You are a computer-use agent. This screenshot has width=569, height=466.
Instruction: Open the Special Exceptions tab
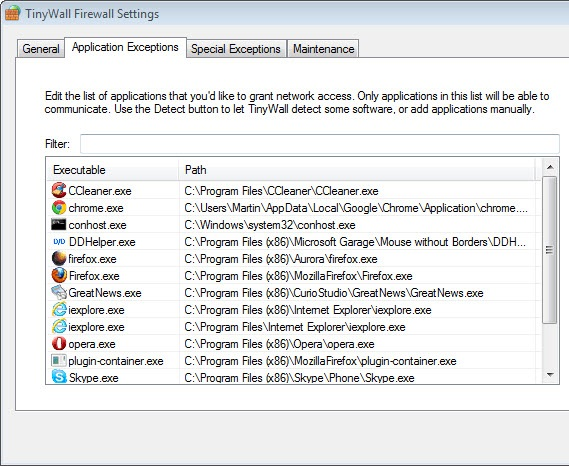point(236,49)
